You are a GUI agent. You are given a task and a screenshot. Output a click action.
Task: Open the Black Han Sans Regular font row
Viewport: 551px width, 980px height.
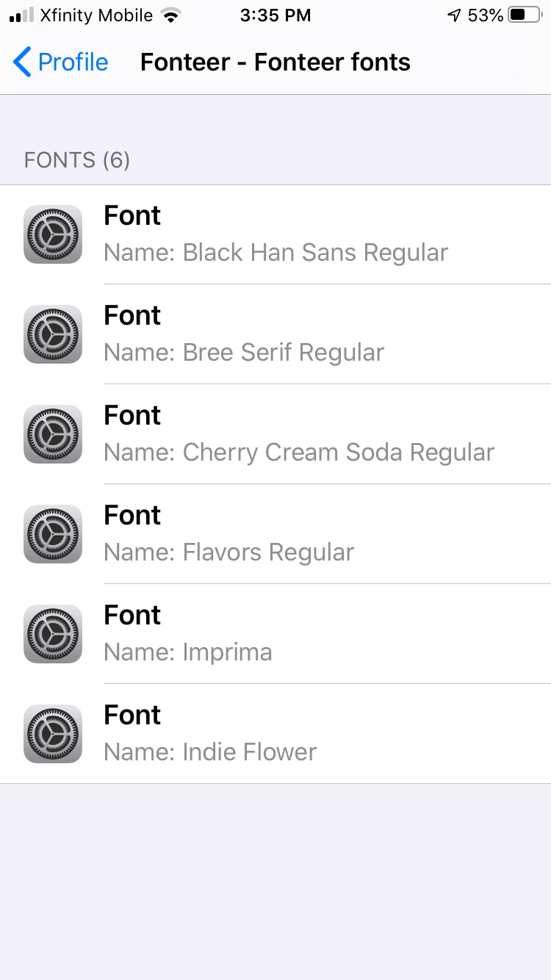click(x=275, y=234)
